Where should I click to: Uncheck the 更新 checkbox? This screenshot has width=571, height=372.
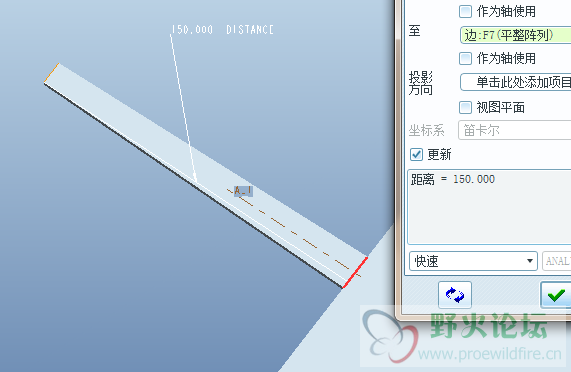point(416,154)
